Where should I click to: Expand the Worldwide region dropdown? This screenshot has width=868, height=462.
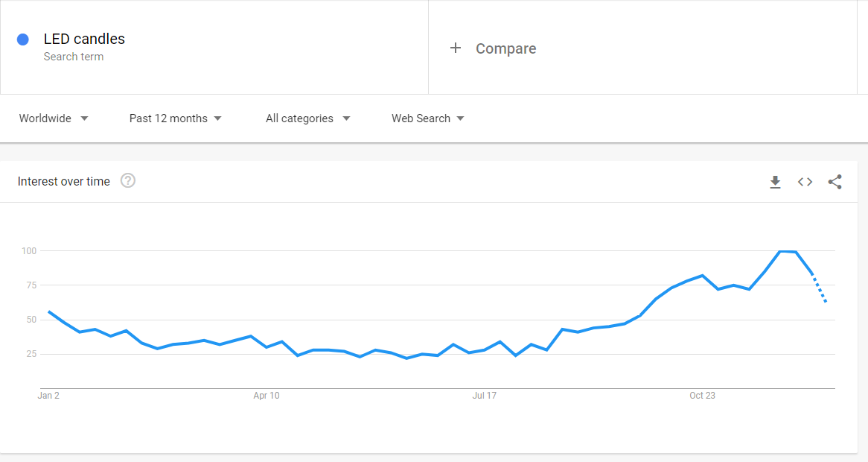(54, 118)
